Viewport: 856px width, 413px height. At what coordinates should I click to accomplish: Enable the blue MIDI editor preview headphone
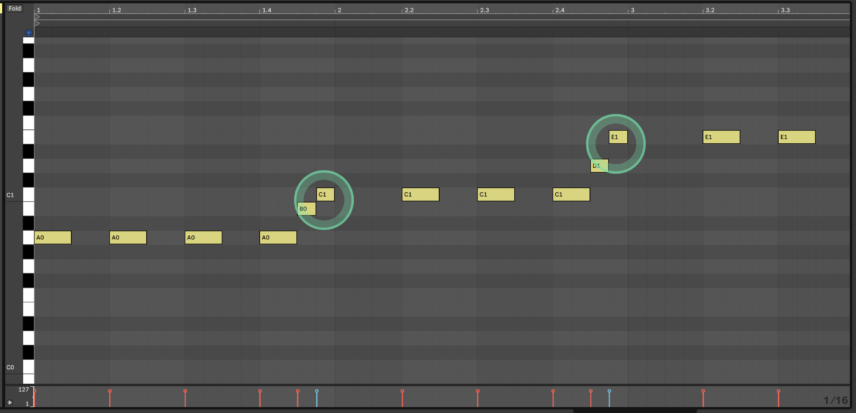(x=29, y=33)
